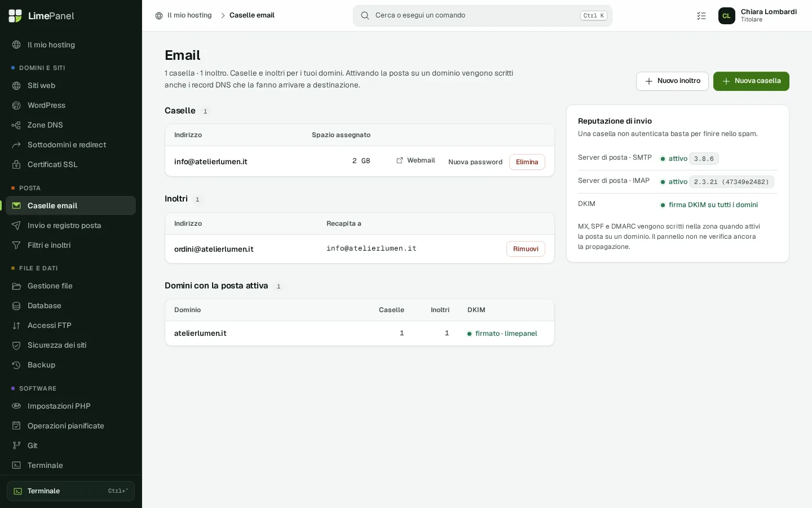Open the WordPress icon in sidebar
Screen dimensions: 812x508
tap(16, 106)
